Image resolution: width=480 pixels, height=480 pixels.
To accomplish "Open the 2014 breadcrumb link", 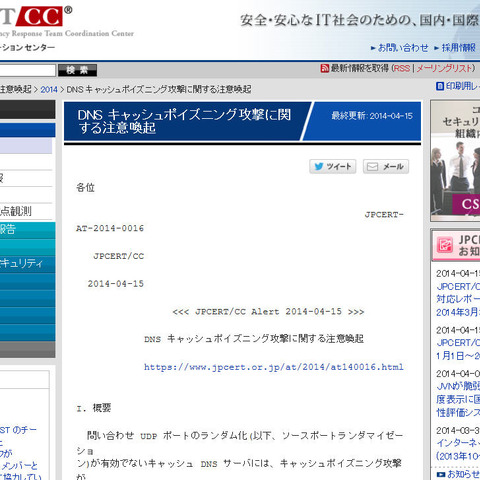I will [49, 90].
